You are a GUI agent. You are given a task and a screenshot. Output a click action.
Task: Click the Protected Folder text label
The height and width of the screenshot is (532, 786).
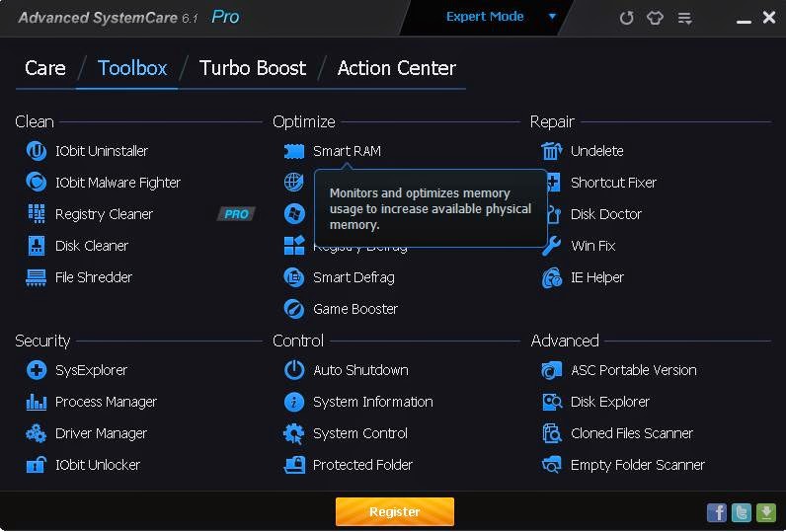coord(363,465)
